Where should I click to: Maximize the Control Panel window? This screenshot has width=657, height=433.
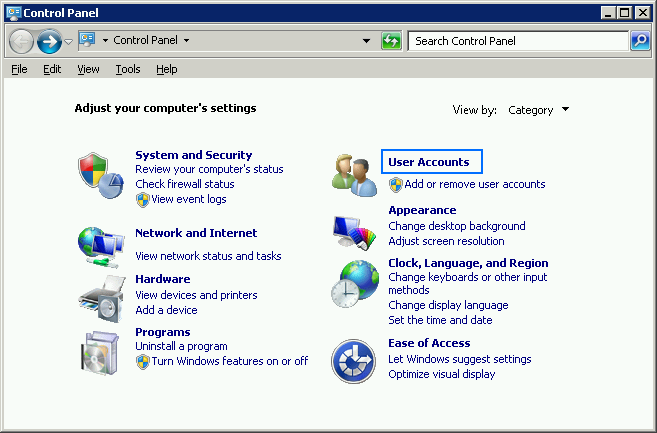tap(624, 13)
